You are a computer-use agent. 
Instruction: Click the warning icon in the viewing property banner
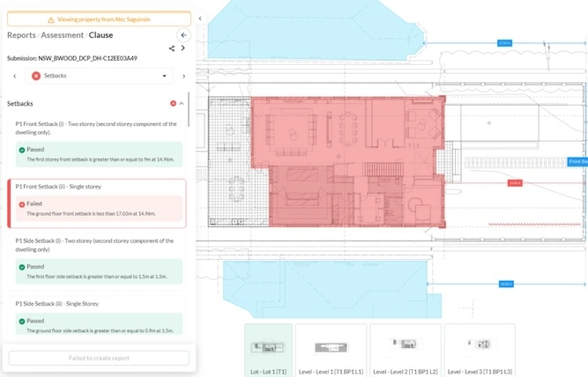point(51,20)
